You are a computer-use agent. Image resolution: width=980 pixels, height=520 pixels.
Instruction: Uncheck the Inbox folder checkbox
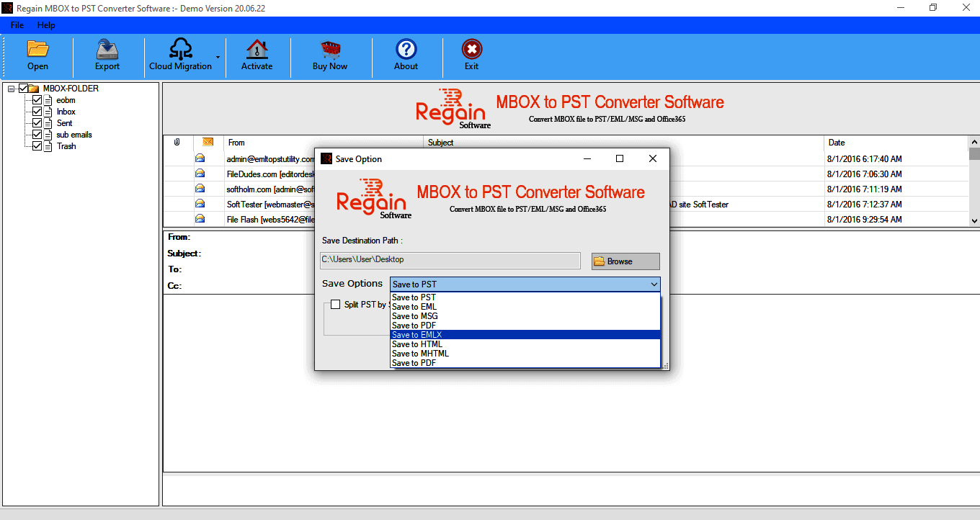(37, 112)
